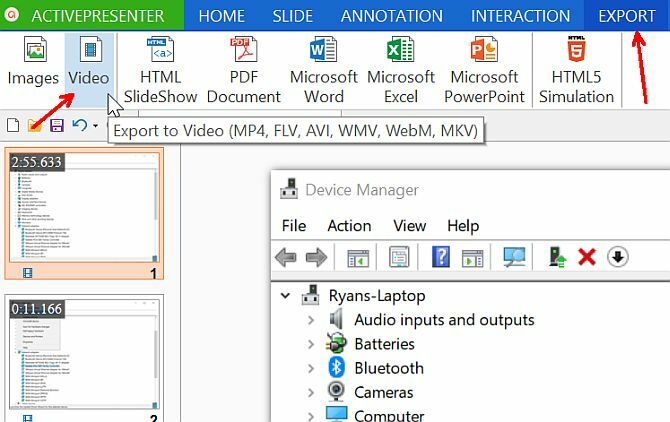Viewport: 670px width, 422px height.
Task: Open an existing project folder icon
Action: (35, 125)
